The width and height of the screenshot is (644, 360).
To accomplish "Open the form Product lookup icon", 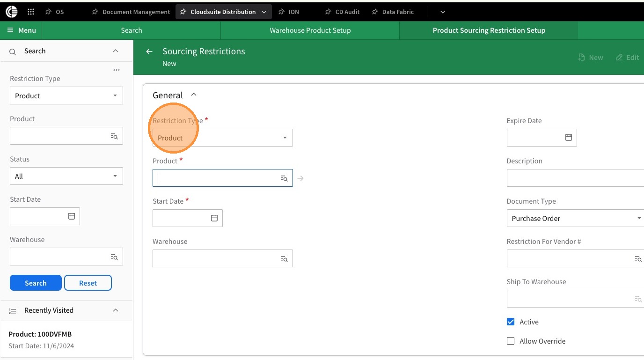I will coord(284,178).
